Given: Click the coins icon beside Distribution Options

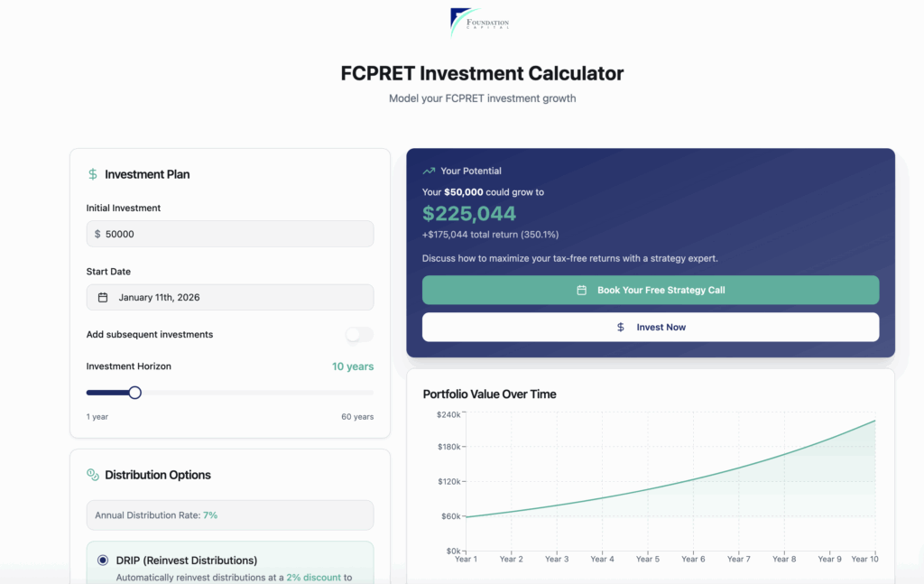Looking at the screenshot, I should pyautogui.click(x=93, y=475).
